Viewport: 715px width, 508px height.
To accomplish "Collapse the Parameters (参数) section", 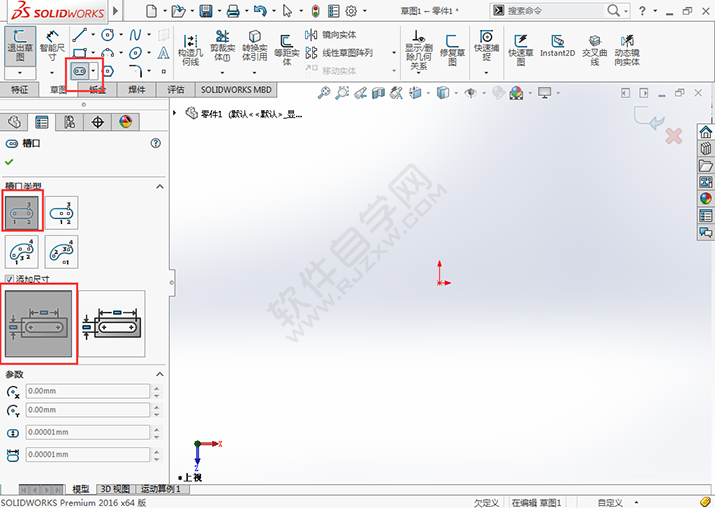I will pyautogui.click(x=160, y=374).
